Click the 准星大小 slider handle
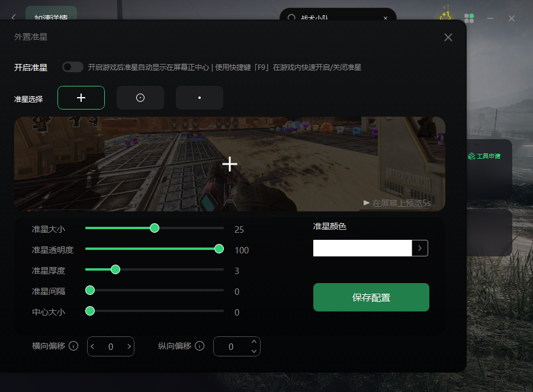 tap(155, 228)
